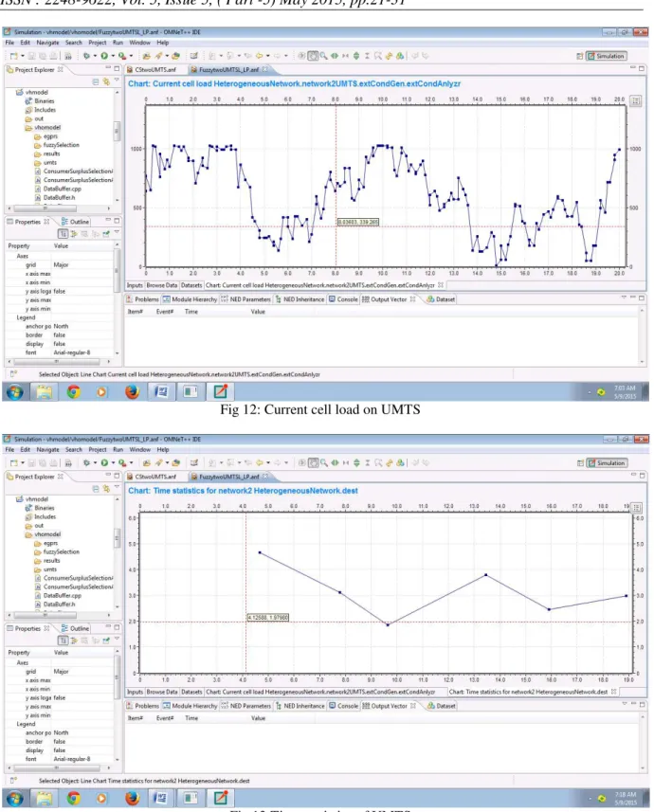Viewport: 654px width, 812px height.
Task: Open External Tools dropdown arrow, Fig 12 toolbar
Action: tap(131, 56)
